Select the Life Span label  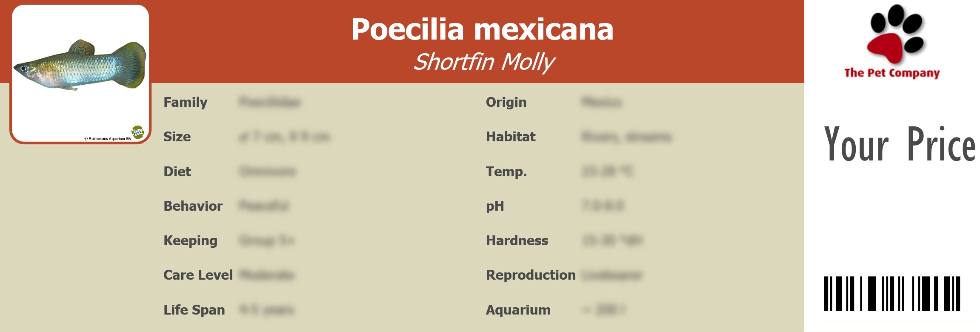click(x=194, y=310)
